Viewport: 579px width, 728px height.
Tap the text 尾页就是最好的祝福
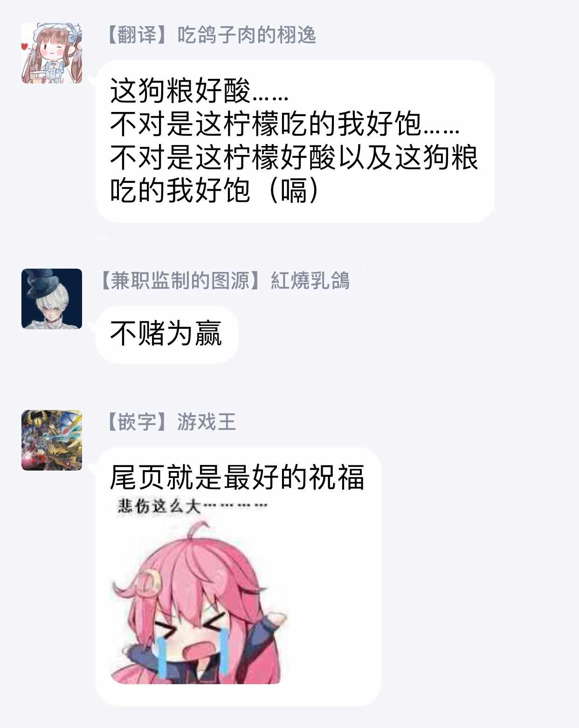[x=237, y=478]
